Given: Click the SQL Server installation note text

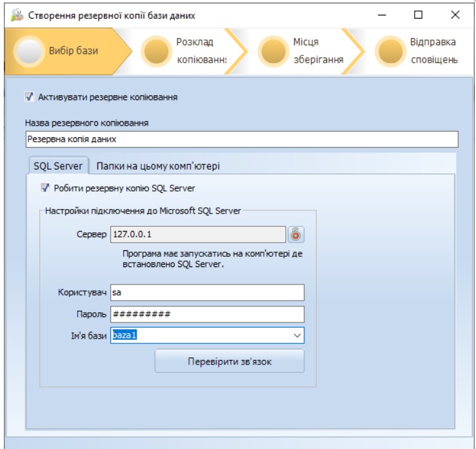Looking at the screenshot, I should pyautogui.click(x=212, y=259).
